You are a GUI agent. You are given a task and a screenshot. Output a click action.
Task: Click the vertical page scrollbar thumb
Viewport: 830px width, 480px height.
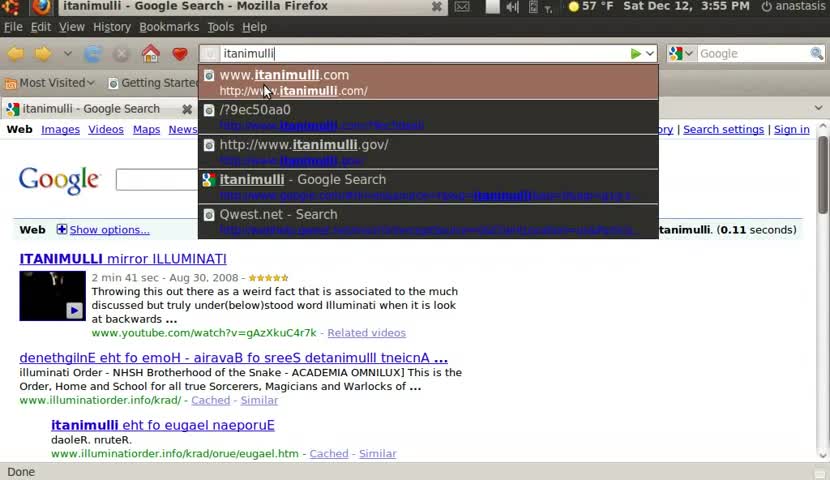click(822, 175)
